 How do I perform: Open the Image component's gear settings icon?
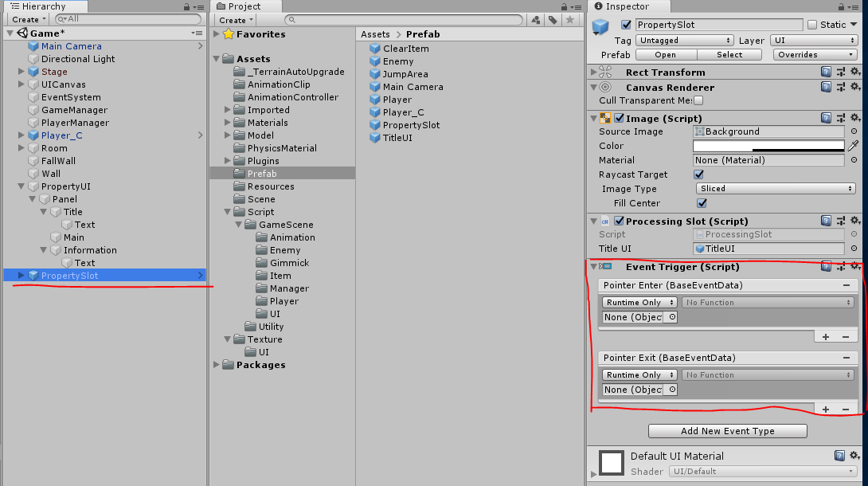[856, 117]
